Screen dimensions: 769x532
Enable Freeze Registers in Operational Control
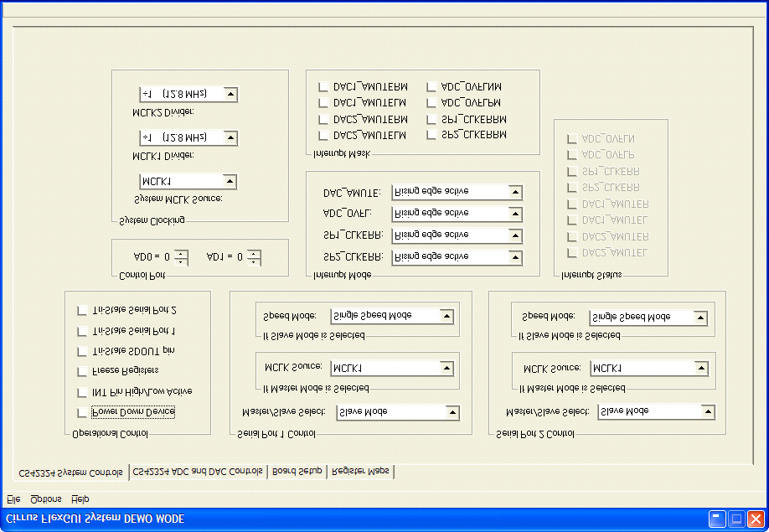[80, 371]
